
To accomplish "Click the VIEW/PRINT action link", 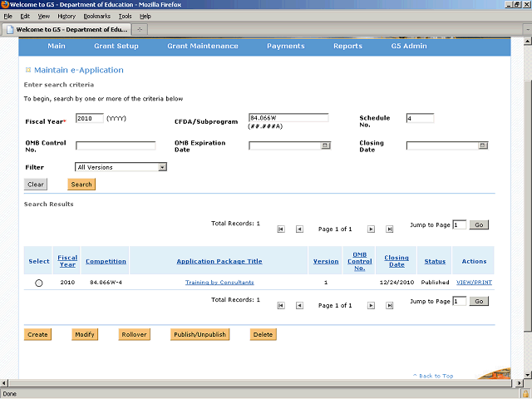I will (474, 283).
